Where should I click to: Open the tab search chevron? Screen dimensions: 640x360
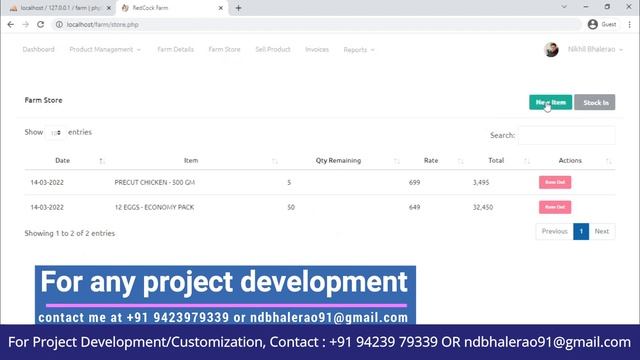pyautogui.click(x=564, y=7)
